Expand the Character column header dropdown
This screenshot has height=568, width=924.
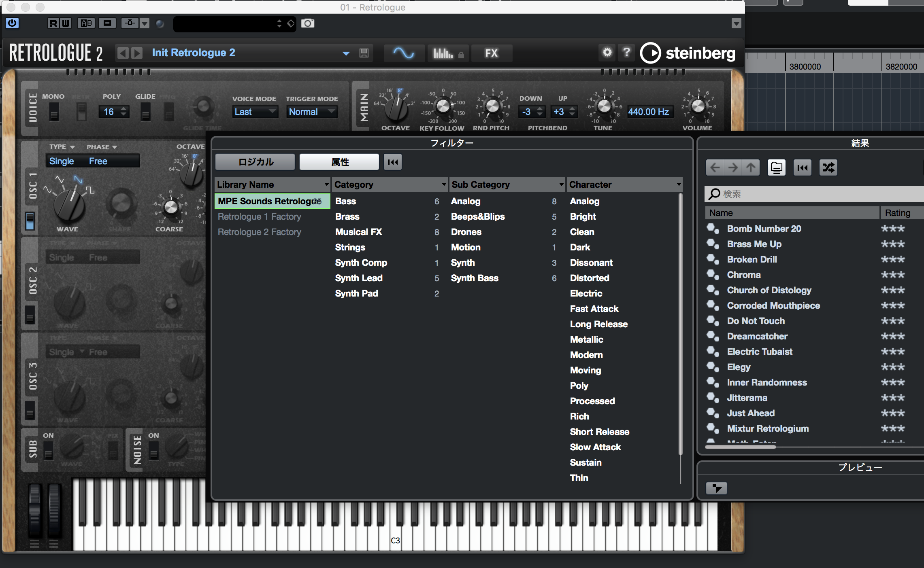(678, 185)
